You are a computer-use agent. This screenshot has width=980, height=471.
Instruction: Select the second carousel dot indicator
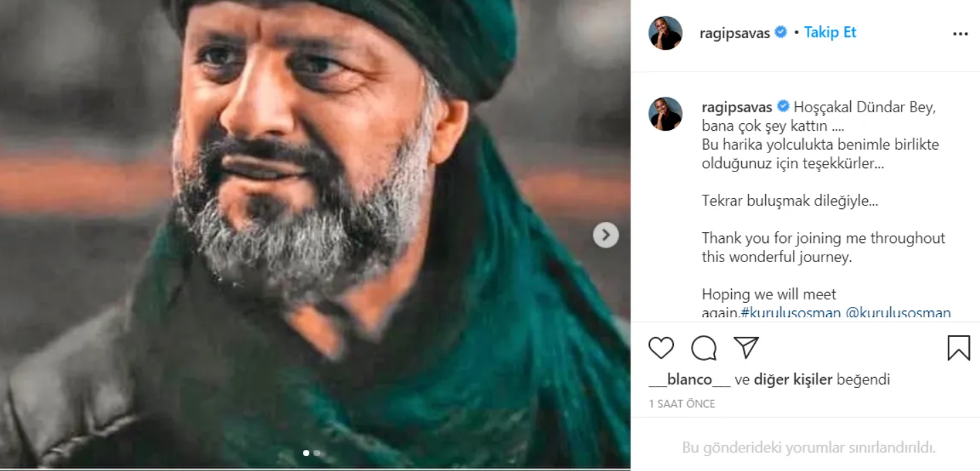[317, 453]
